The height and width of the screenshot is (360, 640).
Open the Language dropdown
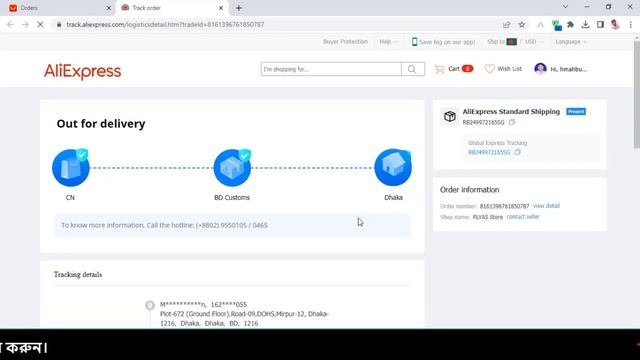click(571, 42)
